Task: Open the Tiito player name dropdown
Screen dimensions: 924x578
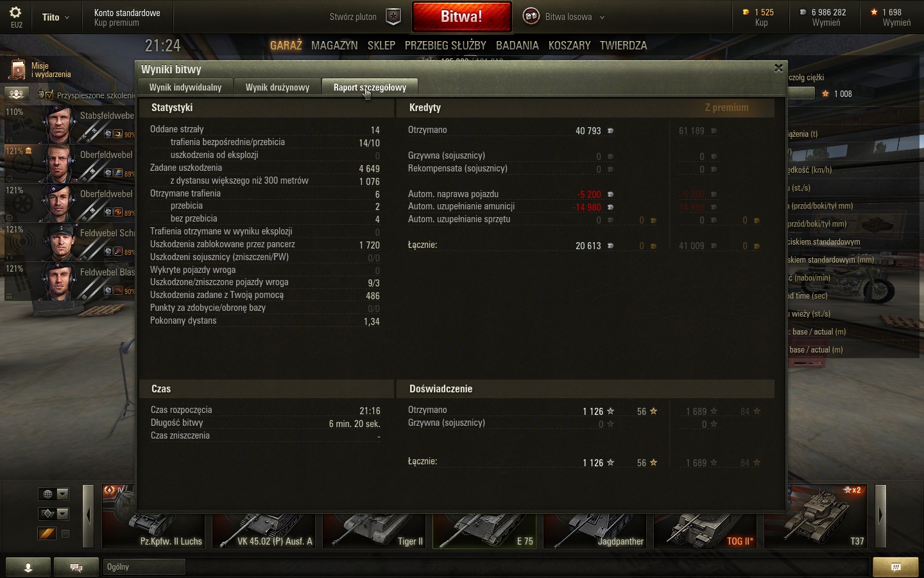Action: (x=56, y=17)
